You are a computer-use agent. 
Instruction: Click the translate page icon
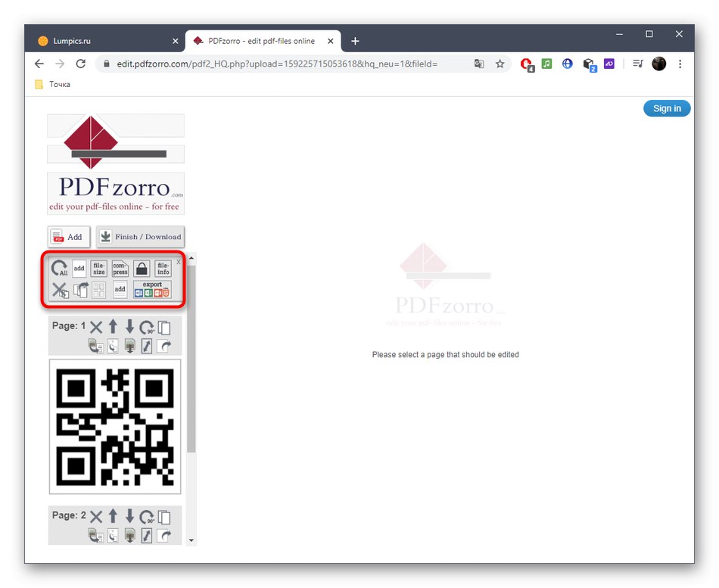pos(479,64)
